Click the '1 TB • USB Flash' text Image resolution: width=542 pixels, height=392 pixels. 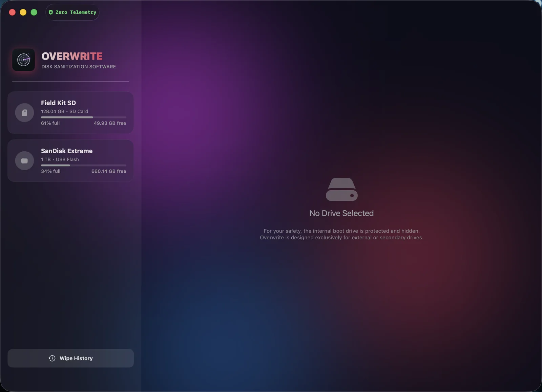pyautogui.click(x=60, y=159)
